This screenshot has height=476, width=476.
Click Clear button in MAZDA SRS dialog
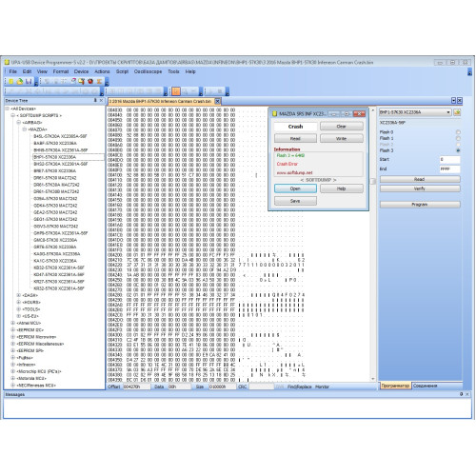(342, 127)
